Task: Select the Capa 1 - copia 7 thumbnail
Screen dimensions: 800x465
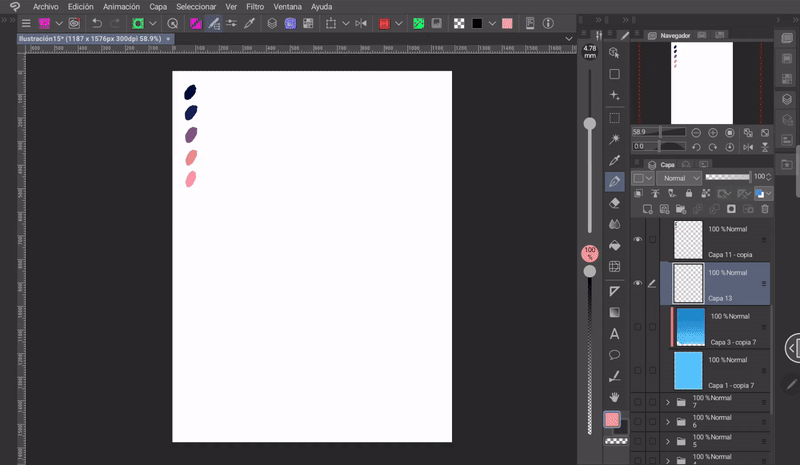Action: tap(688, 370)
